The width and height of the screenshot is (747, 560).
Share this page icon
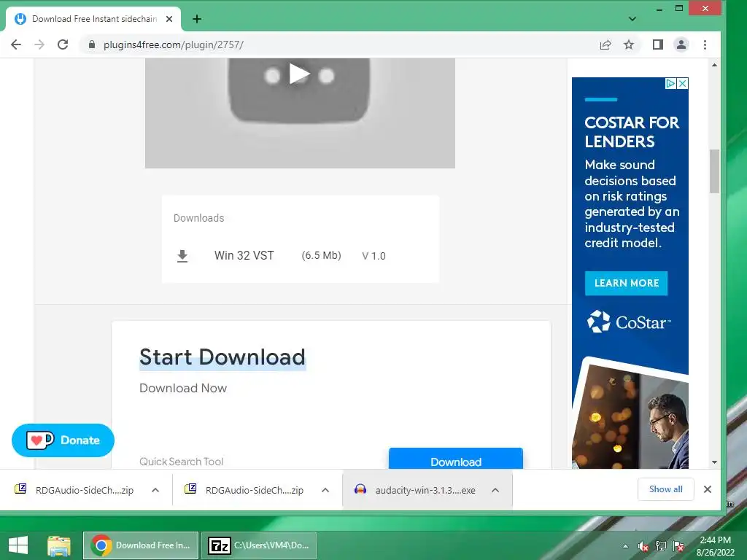[x=605, y=44]
